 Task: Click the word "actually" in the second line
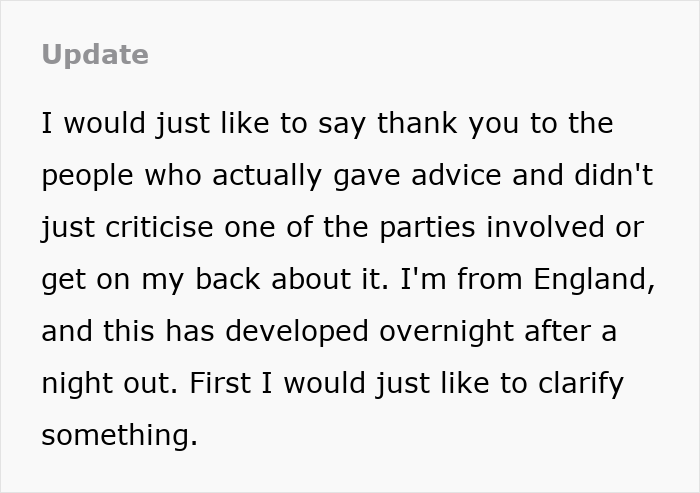point(270,176)
